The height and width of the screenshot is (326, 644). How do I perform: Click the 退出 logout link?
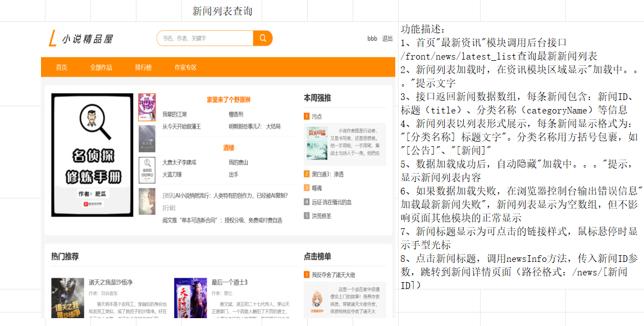pos(387,39)
